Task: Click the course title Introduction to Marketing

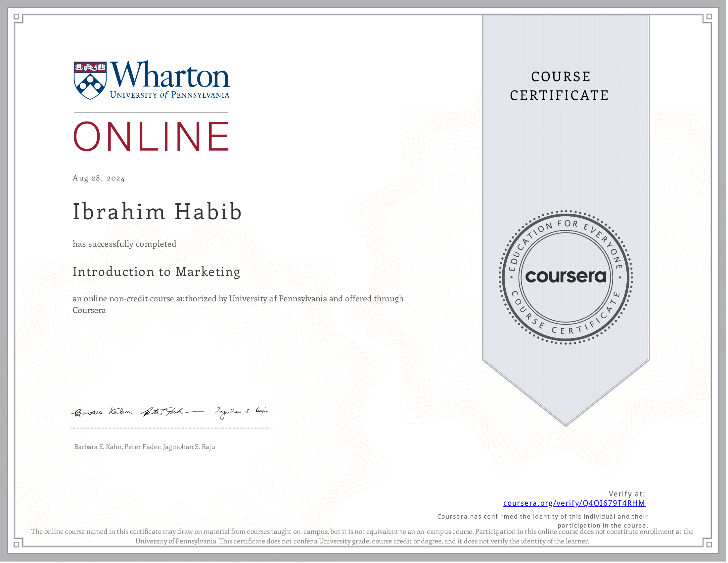Action: pyautogui.click(x=157, y=272)
